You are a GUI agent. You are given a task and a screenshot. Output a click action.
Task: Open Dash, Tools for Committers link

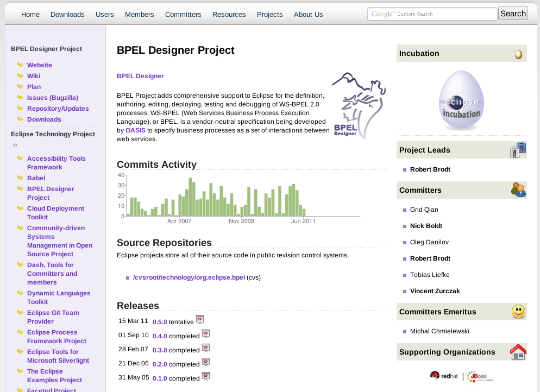coord(52,274)
